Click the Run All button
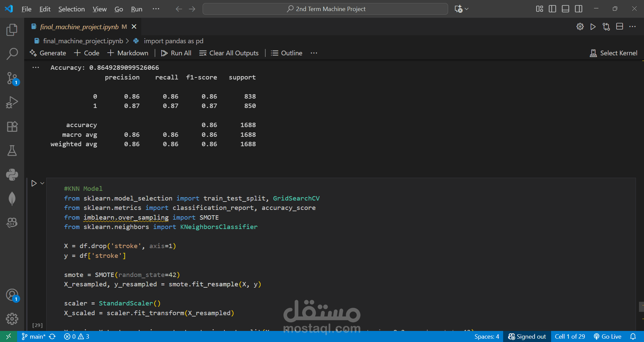This screenshot has height=342, width=644. 176,53
